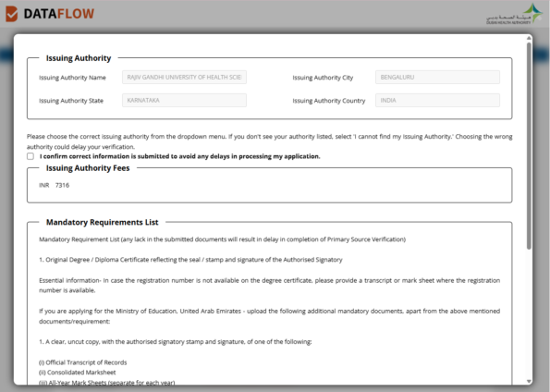Screen dimensions: 550x392
Task: Click the 'Please choose the correct issuing authority' note
Action: pyautogui.click(x=269, y=141)
